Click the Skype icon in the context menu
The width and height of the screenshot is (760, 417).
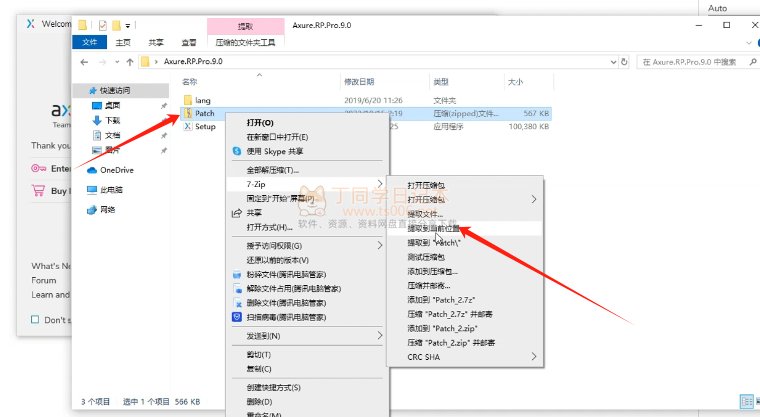[x=237, y=151]
